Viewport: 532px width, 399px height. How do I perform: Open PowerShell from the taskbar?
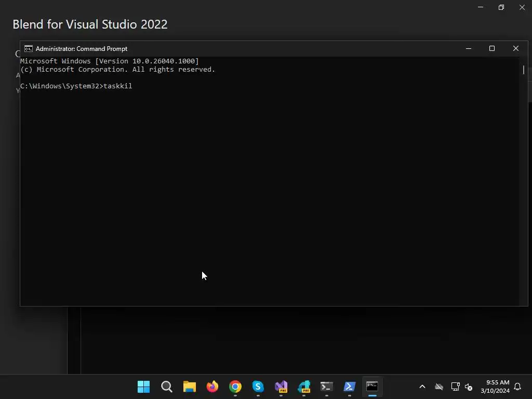[350, 387]
